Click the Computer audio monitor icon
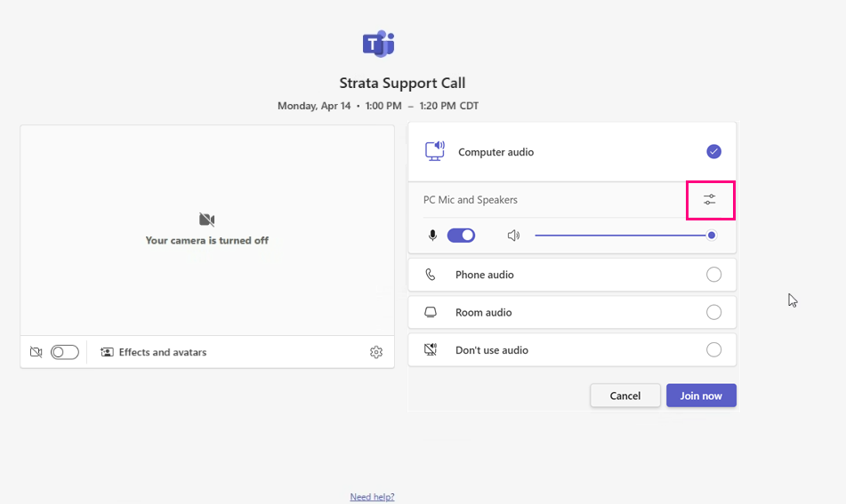 pos(435,151)
